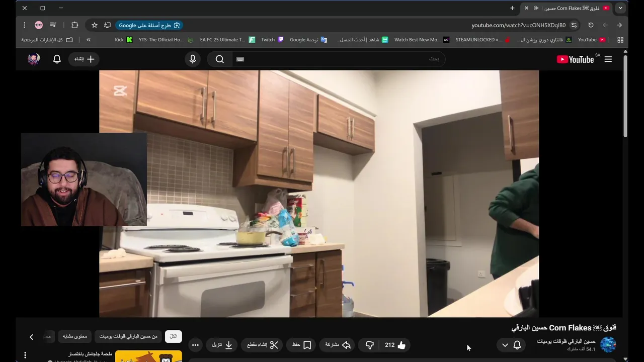Image resolution: width=644 pixels, height=362 pixels.
Task: Save video to playlist with حفظ
Action: click(302, 345)
